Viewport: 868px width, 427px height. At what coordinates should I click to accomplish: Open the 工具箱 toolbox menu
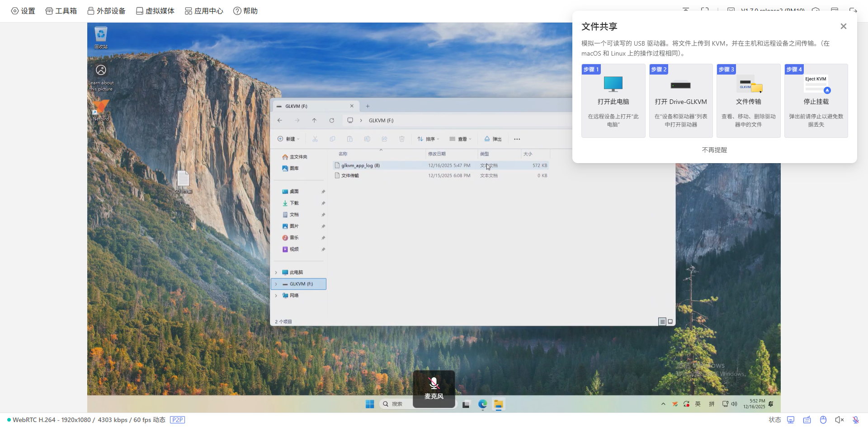click(x=61, y=11)
